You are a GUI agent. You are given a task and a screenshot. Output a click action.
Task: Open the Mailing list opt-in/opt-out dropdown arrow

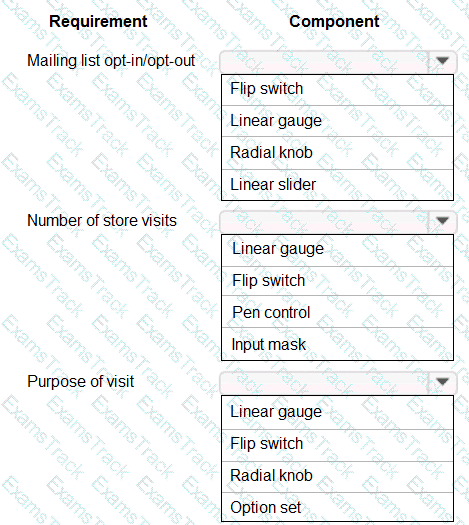click(x=442, y=61)
